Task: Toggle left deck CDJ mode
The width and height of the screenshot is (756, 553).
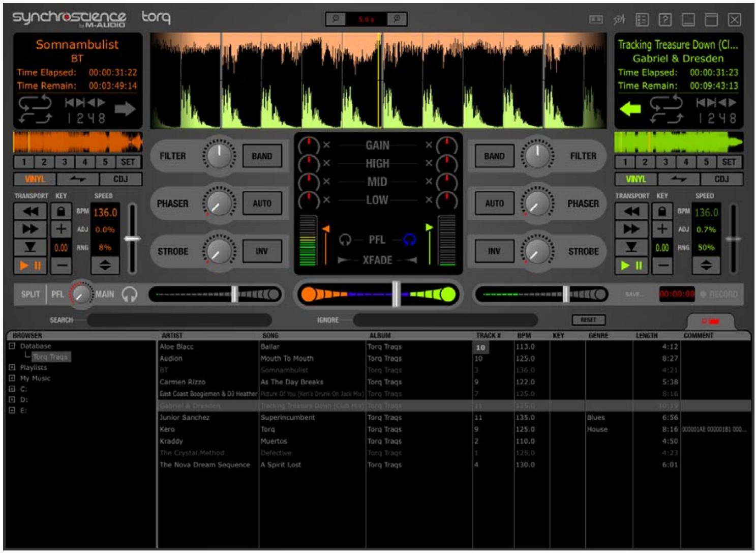Action: [x=120, y=179]
